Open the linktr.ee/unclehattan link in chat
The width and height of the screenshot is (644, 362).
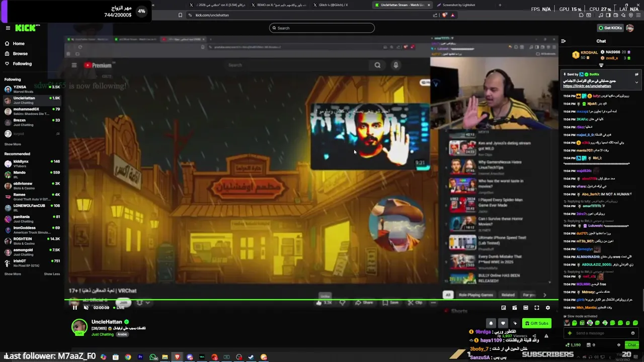tap(587, 86)
